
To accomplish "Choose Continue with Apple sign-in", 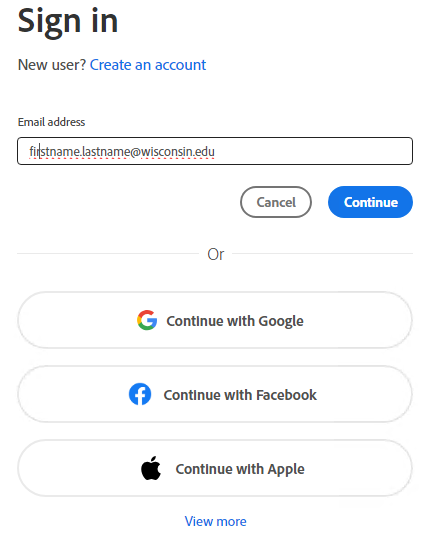I will (x=215, y=468).
